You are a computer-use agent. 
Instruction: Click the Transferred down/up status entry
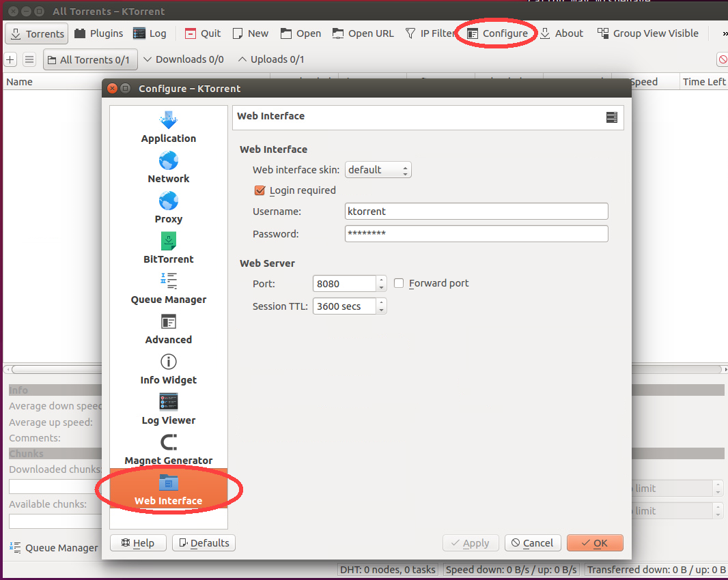coord(656,570)
